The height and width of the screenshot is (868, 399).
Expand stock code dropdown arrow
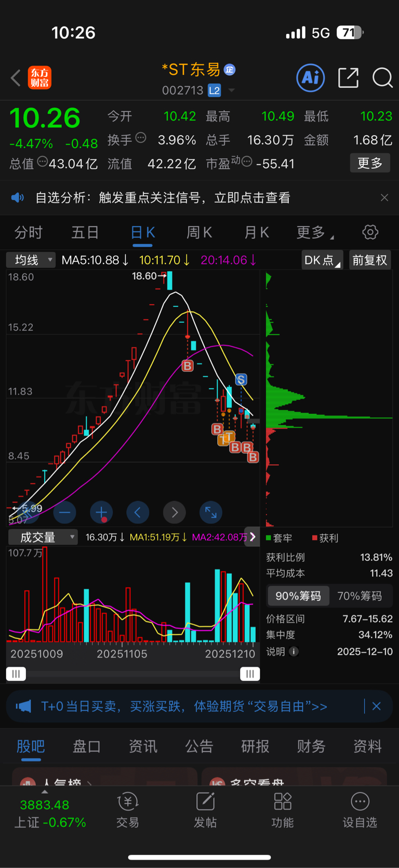tap(232, 90)
